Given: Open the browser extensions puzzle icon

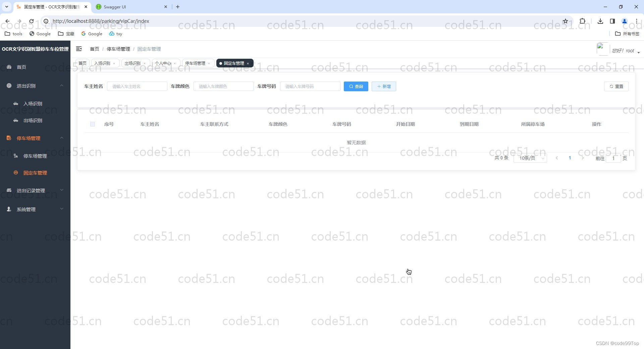Looking at the screenshot, I should point(582,21).
